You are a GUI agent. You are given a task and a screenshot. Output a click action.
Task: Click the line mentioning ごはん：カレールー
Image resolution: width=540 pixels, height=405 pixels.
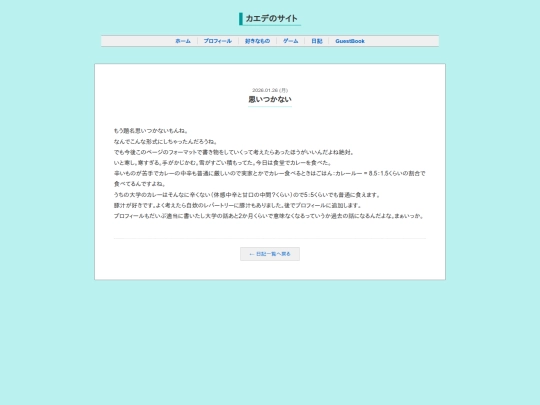(x=270, y=174)
